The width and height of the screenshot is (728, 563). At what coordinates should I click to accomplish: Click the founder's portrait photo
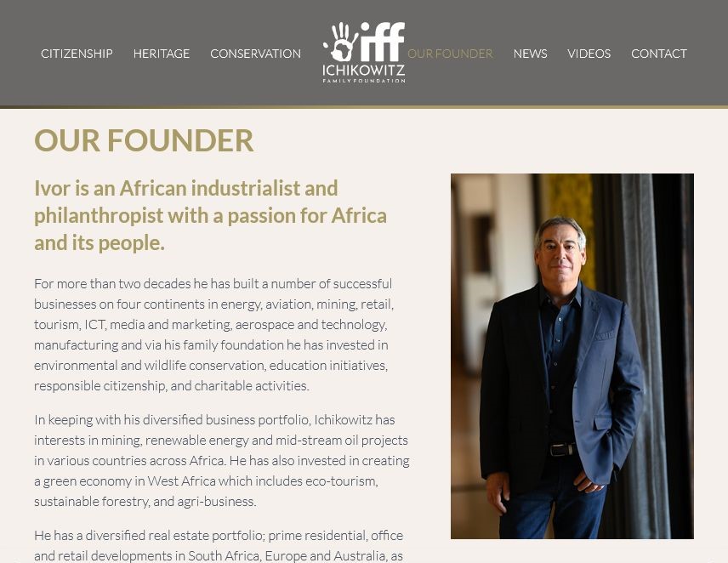572,355
